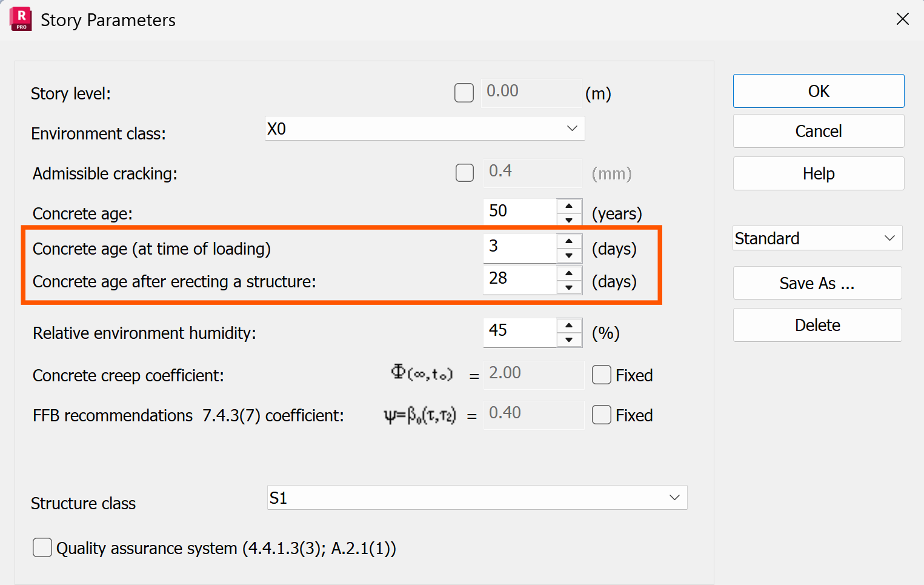Open the Standard parameters set dropdown
The image size is (924, 585).
(889, 238)
